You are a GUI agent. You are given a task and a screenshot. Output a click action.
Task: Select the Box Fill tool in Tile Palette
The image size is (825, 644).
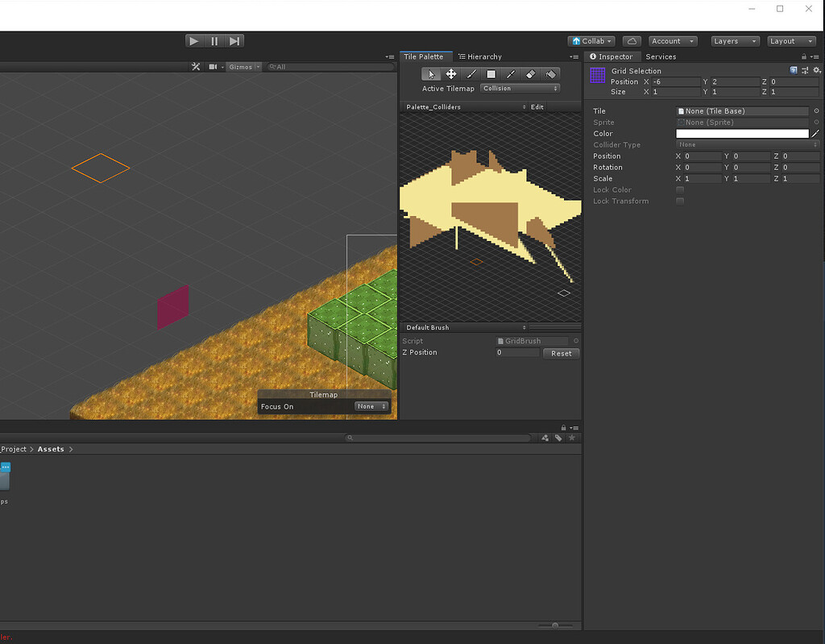point(491,73)
